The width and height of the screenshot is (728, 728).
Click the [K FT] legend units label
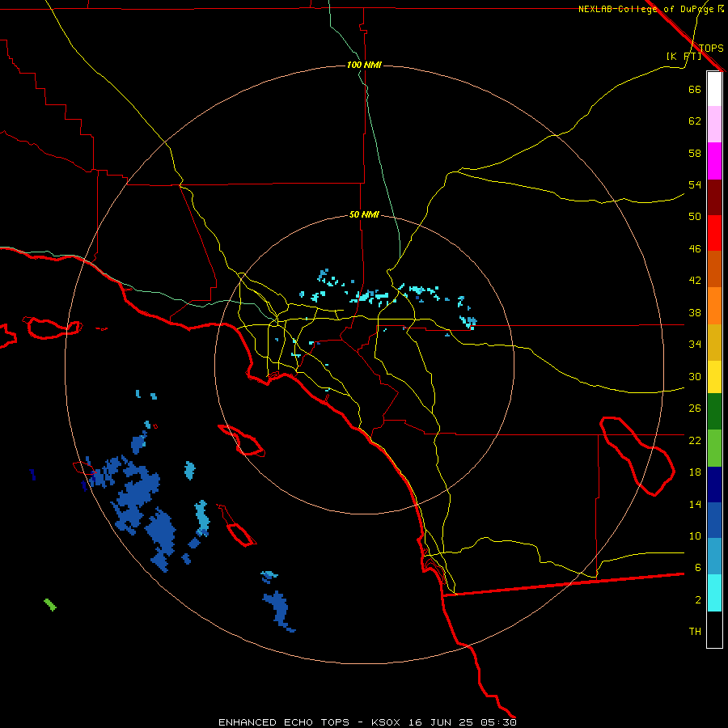[684, 56]
